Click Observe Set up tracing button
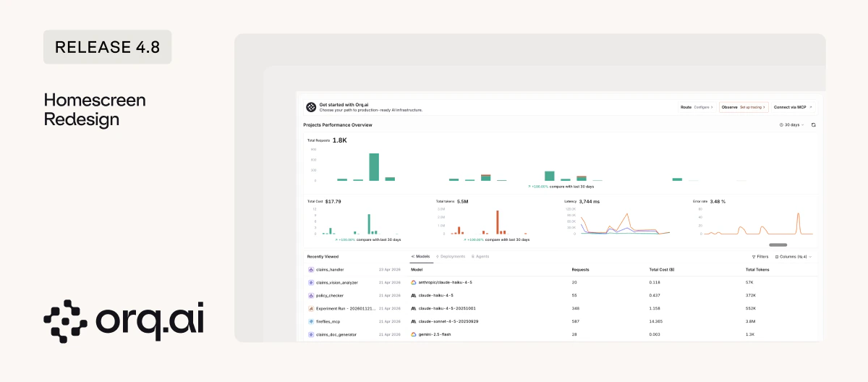 click(744, 107)
